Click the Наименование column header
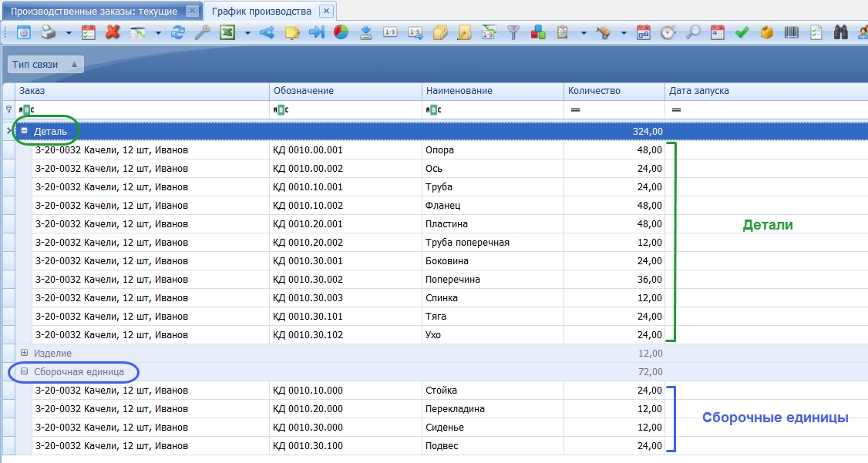Image resolution: width=868 pixels, height=463 pixels. (493, 91)
